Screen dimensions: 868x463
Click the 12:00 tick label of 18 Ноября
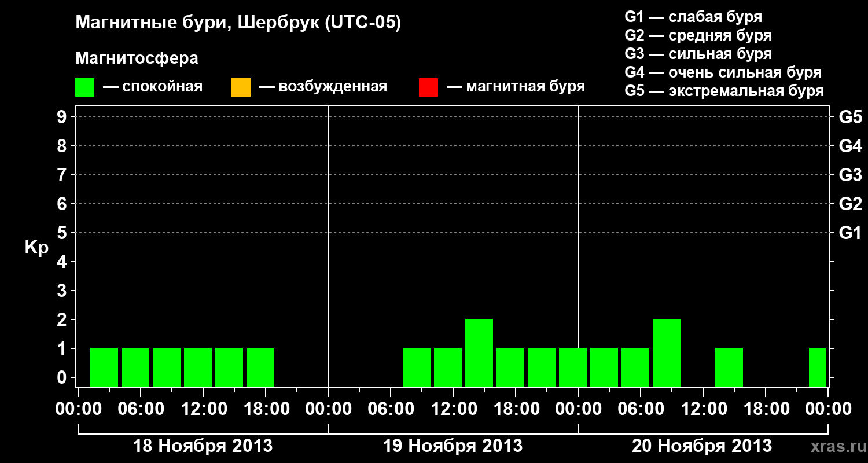tap(203, 409)
